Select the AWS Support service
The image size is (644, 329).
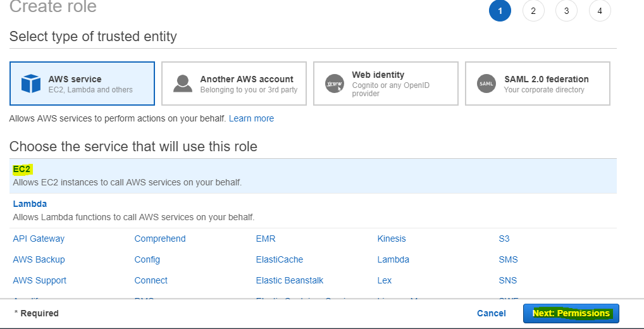point(39,280)
